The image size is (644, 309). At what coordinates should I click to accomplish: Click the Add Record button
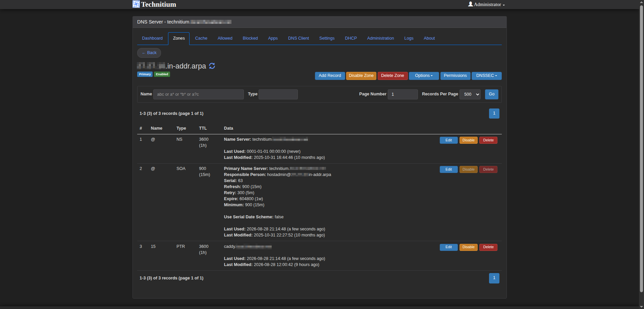(x=330, y=76)
